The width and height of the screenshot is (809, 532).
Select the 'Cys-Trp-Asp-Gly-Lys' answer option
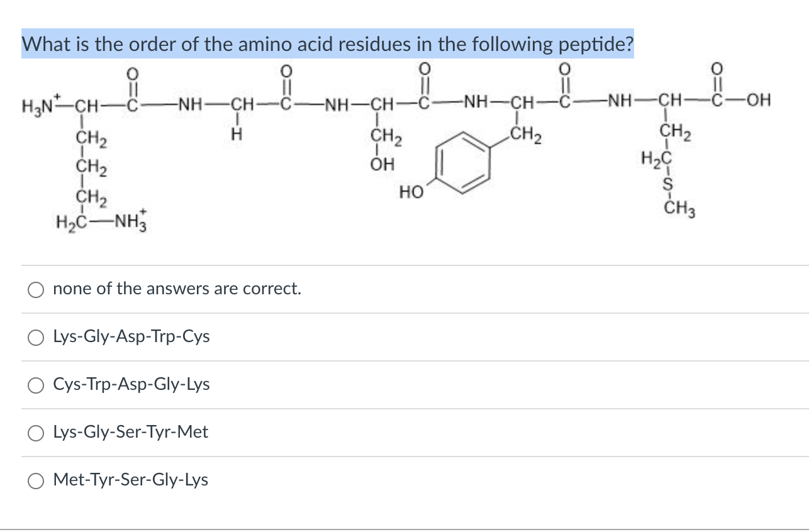tap(36, 385)
